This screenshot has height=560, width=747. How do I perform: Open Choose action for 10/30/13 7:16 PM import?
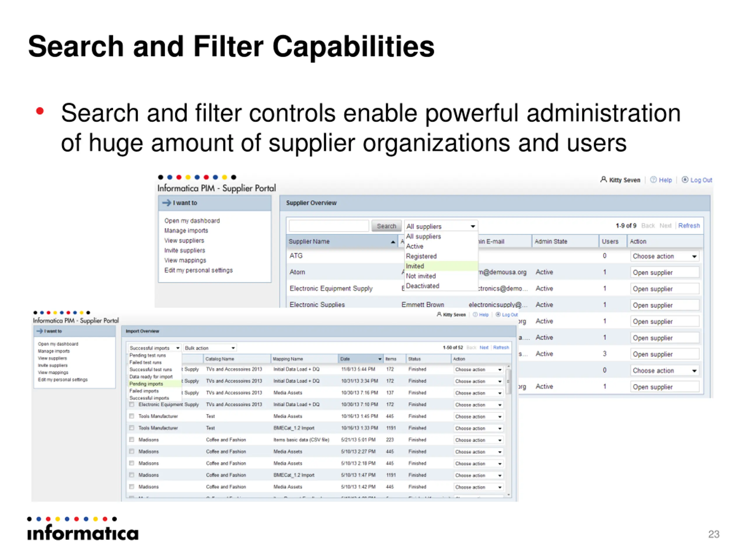[478, 393]
